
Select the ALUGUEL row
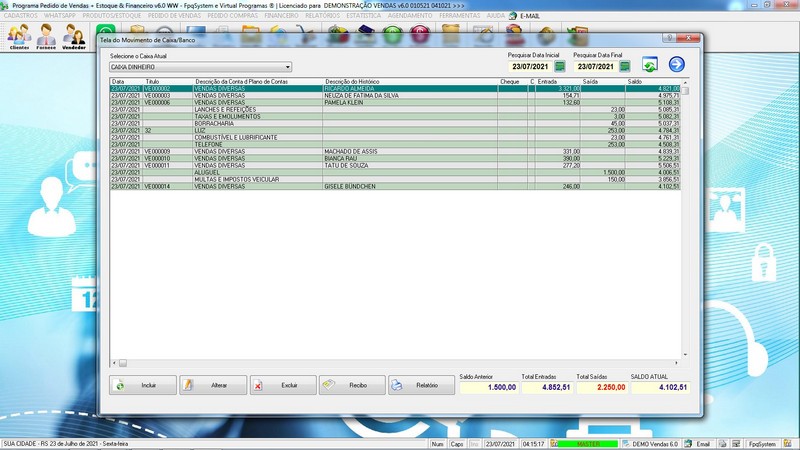pos(395,172)
